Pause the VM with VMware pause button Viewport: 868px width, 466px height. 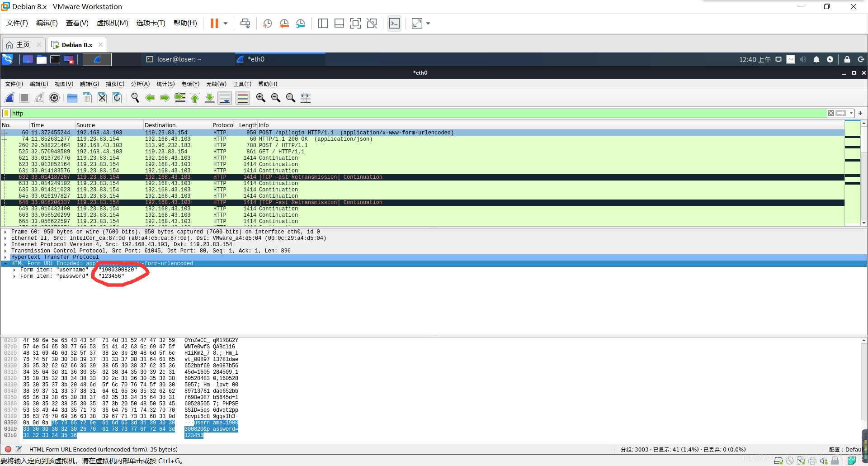(214, 23)
